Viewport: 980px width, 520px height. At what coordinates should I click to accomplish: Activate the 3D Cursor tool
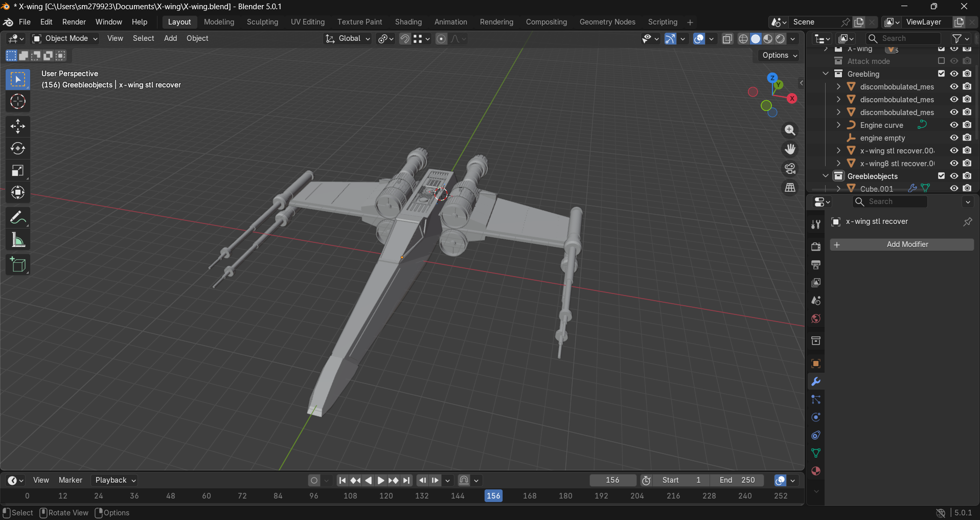point(18,101)
